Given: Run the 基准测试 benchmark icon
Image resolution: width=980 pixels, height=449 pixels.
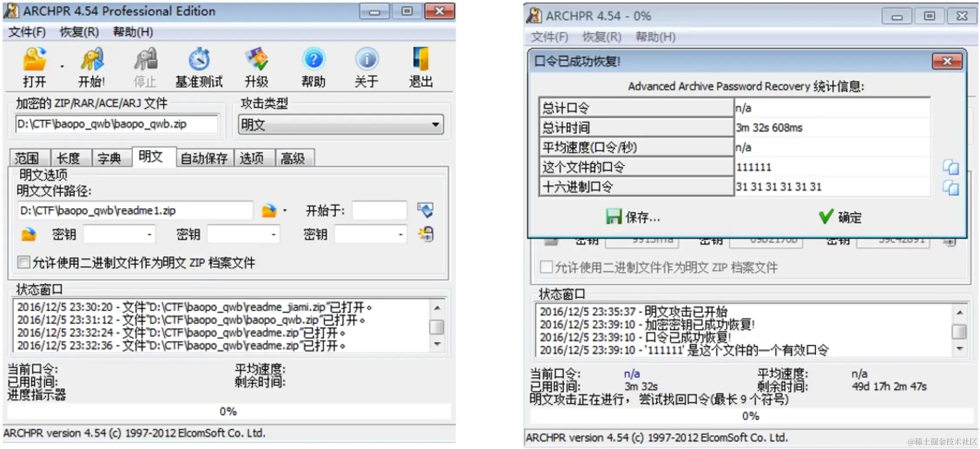Looking at the screenshot, I should coord(199,60).
